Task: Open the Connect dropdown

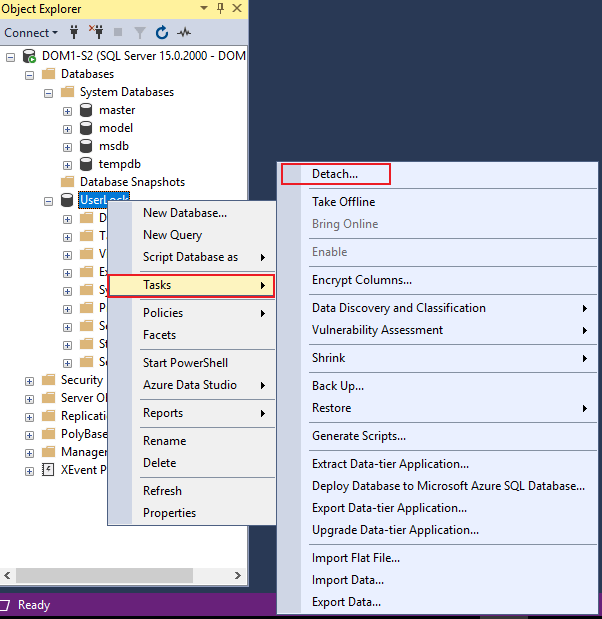Action: 31,33
